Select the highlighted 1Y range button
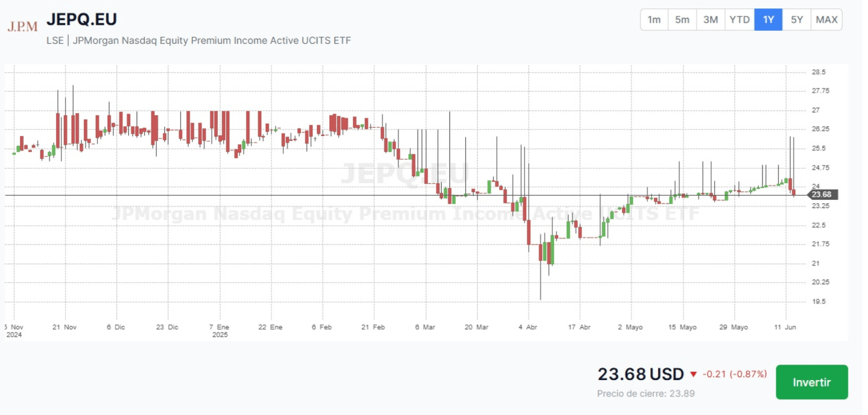This screenshot has width=868, height=415. 769,20
